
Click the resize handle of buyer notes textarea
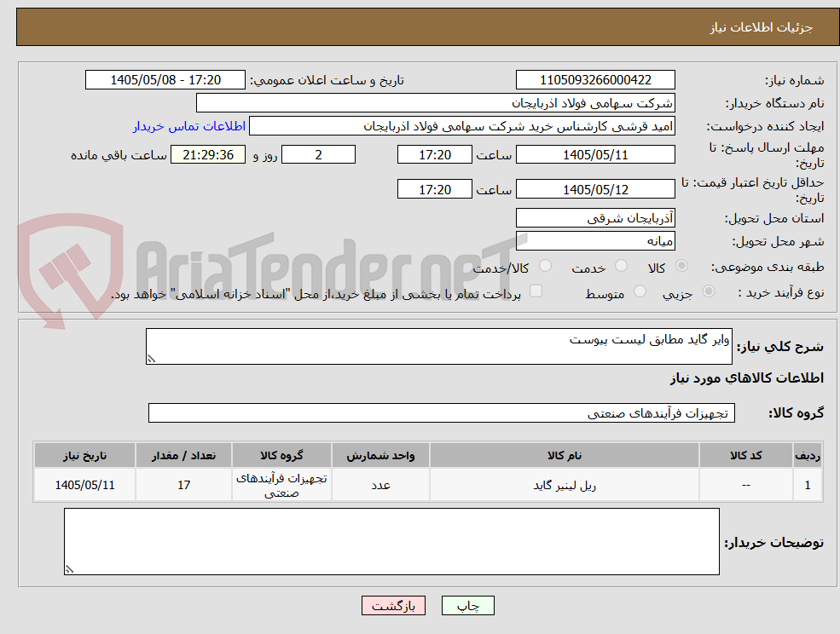click(69, 570)
